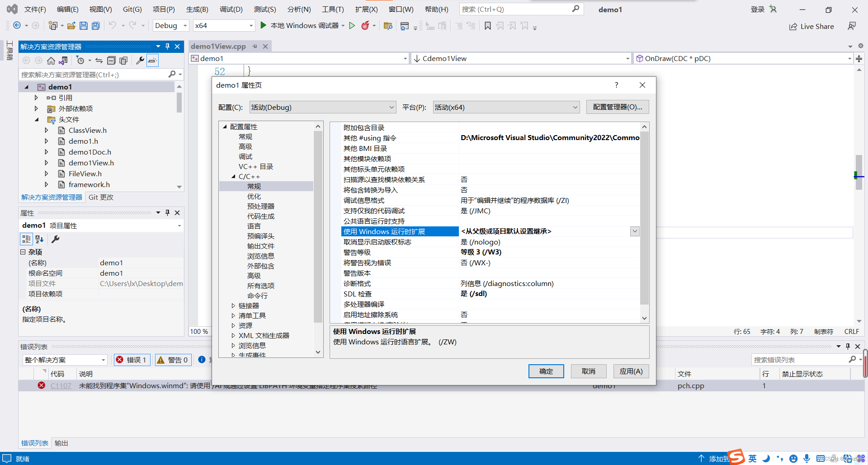Click the error list search field
868x465 pixels.
tap(800, 360)
